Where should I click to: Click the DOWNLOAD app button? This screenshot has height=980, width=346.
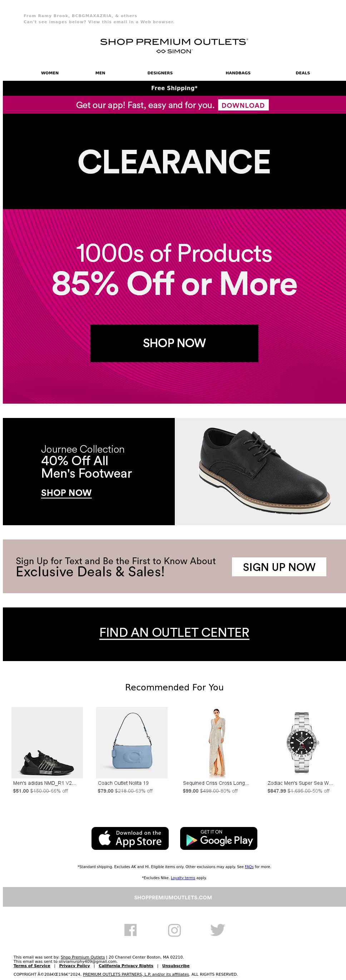click(x=243, y=105)
